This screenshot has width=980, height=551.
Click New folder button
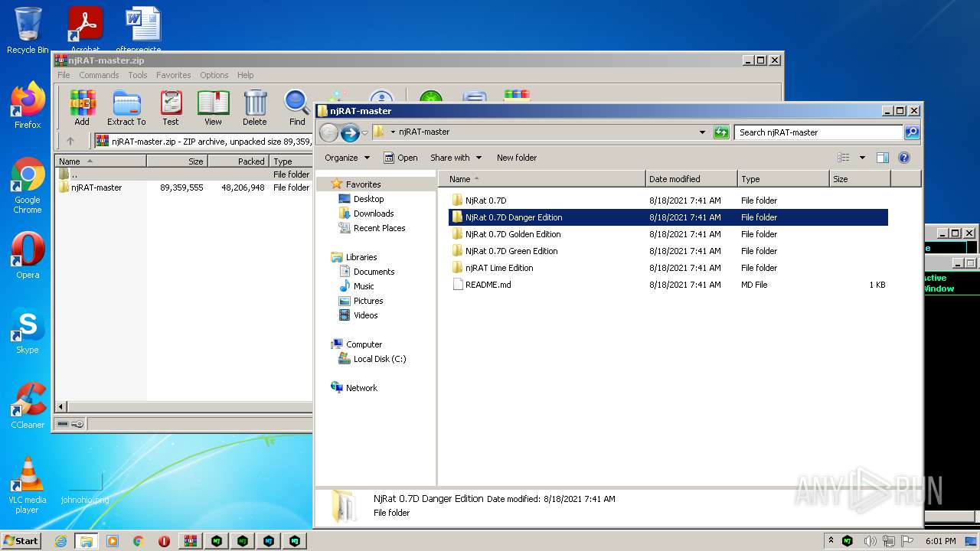pos(517,158)
